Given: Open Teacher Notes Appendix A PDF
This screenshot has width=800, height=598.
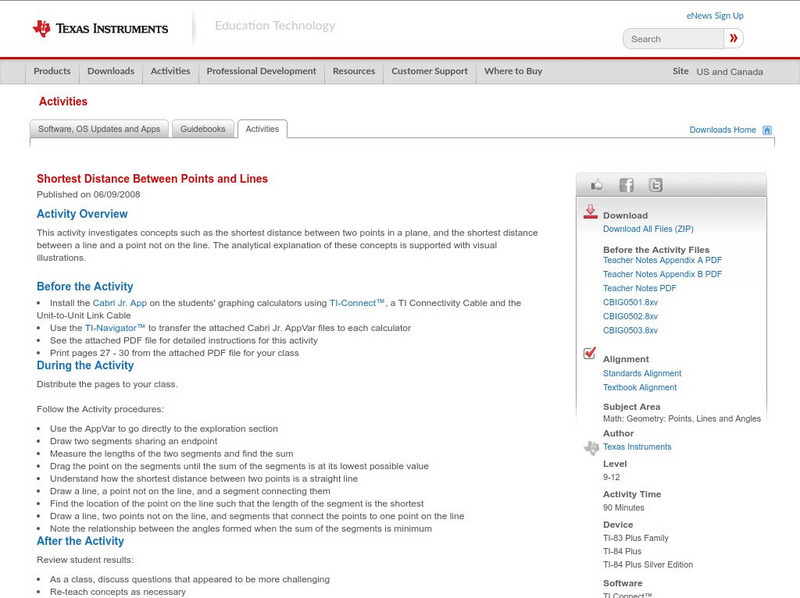Looking at the screenshot, I should pos(662,260).
